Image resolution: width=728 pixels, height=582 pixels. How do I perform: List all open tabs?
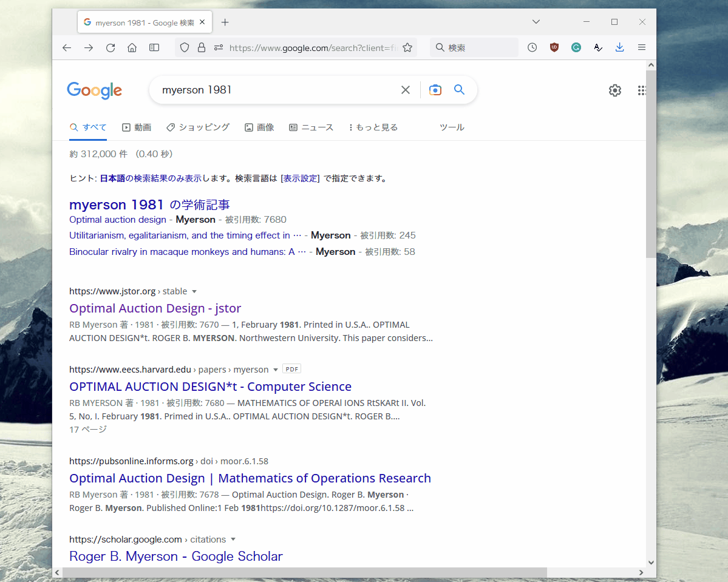pyautogui.click(x=536, y=22)
